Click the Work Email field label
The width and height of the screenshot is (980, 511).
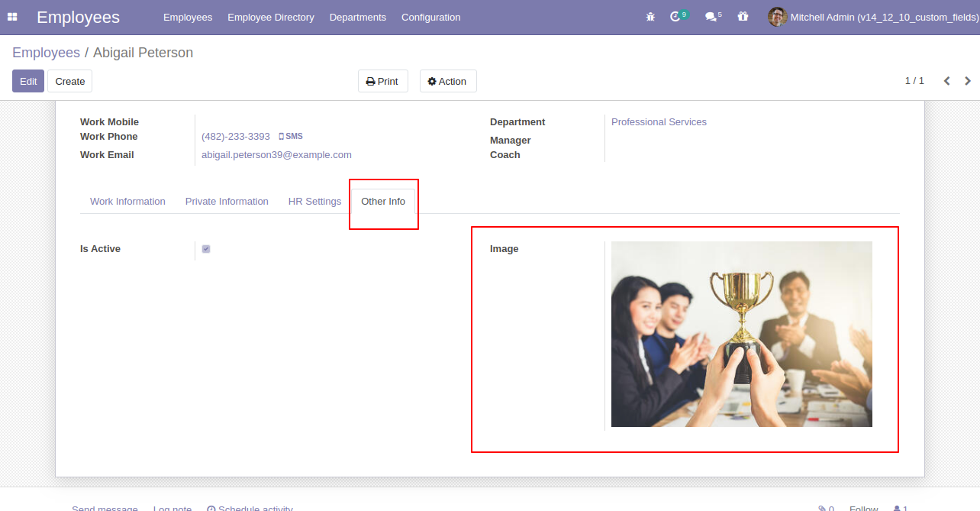coord(107,155)
